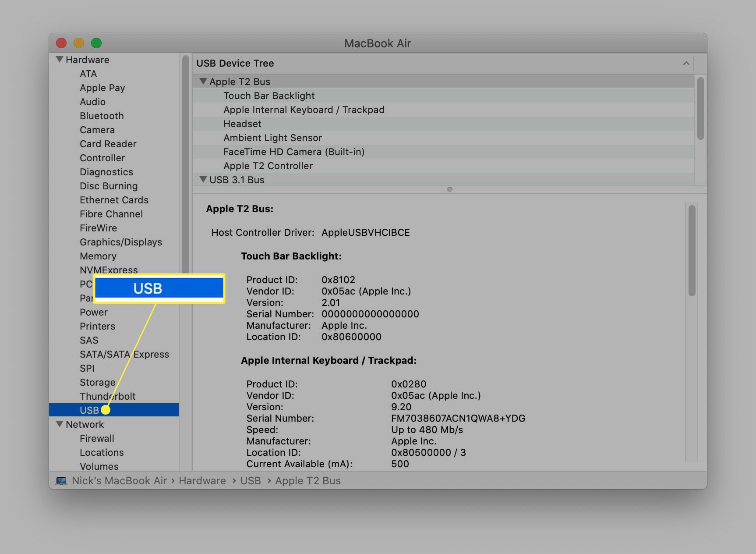The width and height of the screenshot is (756, 554).
Task: Open SATA/SATA Express category
Action: click(x=124, y=354)
